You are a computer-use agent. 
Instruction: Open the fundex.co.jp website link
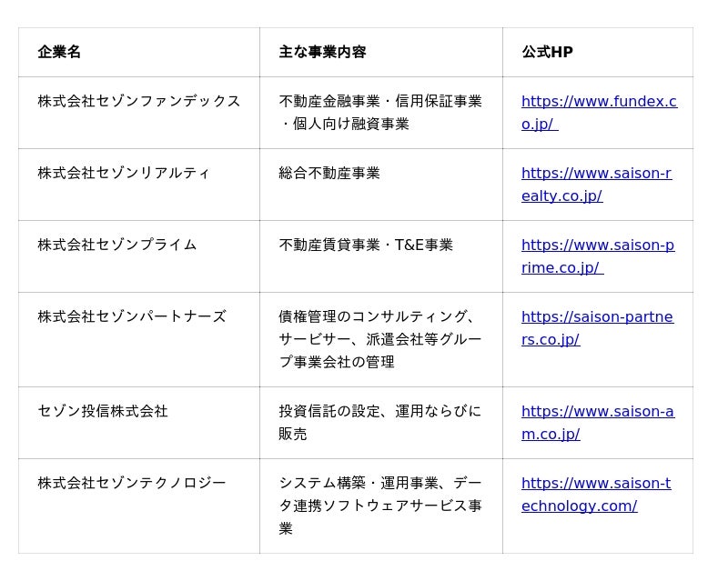point(599,113)
